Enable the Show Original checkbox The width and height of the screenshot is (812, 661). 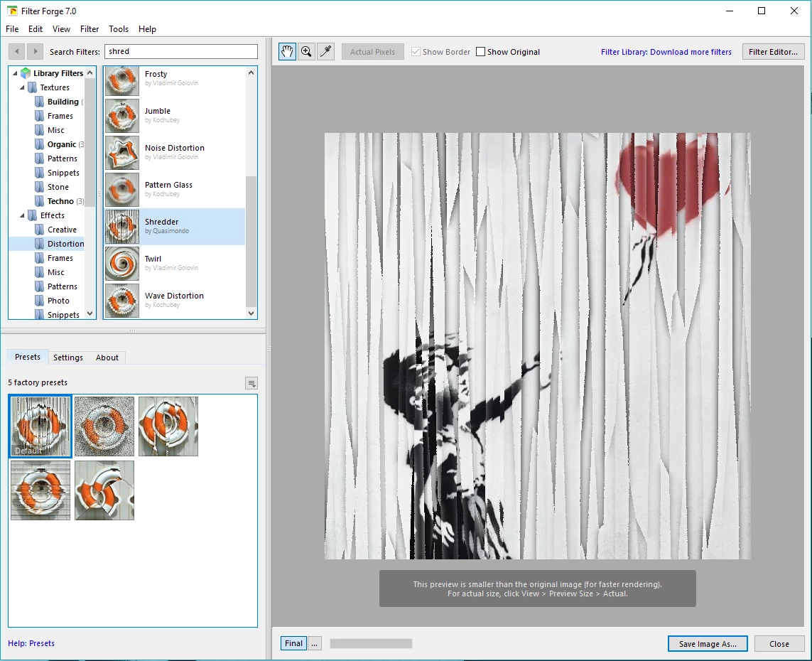(x=480, y=52)
